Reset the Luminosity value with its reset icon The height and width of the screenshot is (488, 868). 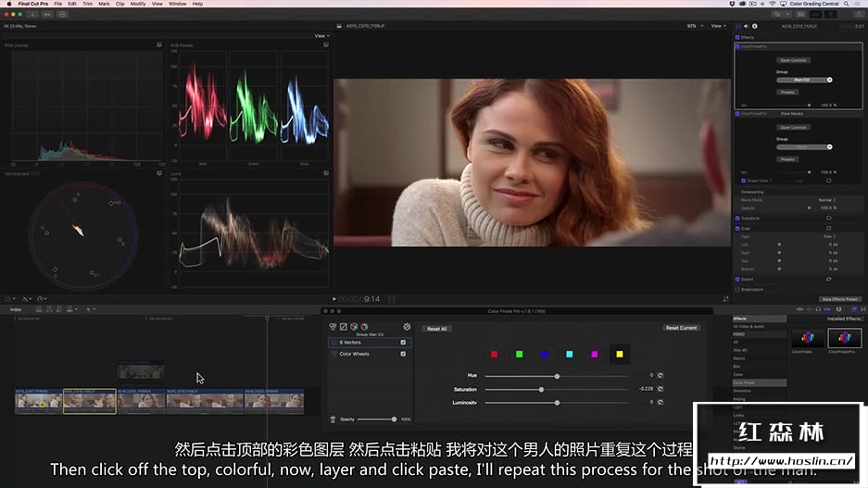(660, 402)
